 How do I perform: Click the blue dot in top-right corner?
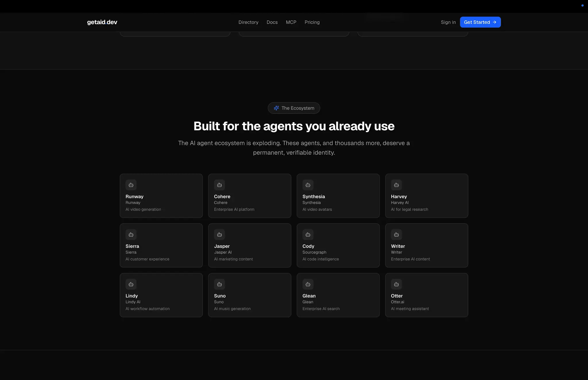(x=582, y=5)
